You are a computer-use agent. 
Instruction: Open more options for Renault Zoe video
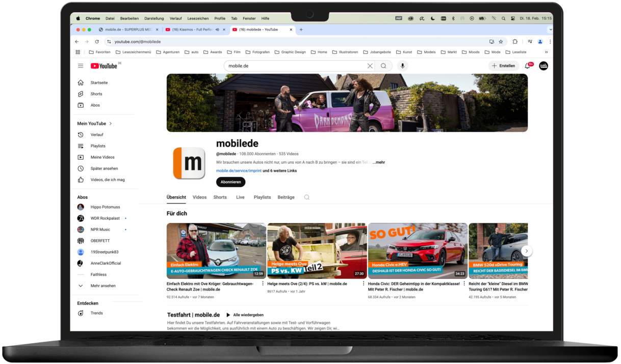pyautogui.click(x=263, y=283)
